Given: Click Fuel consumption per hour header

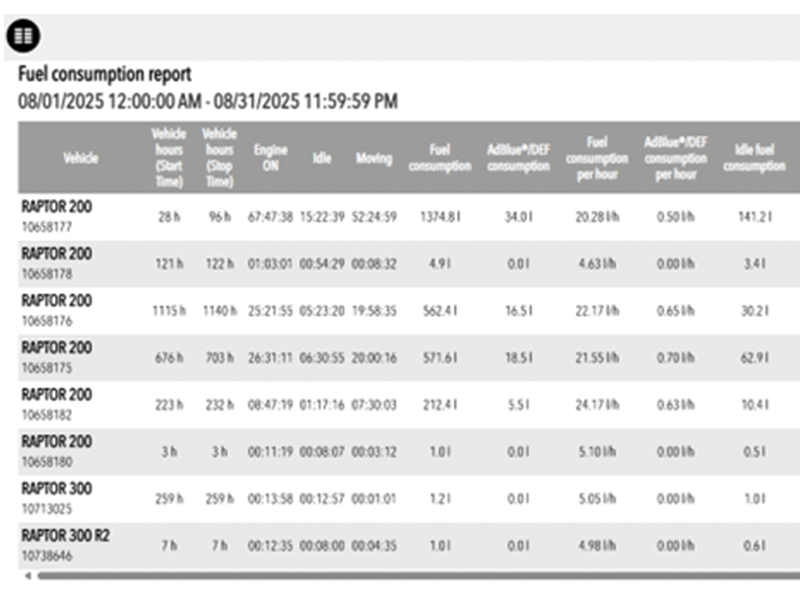Looking at the screenshot, I should pos(597,158).
